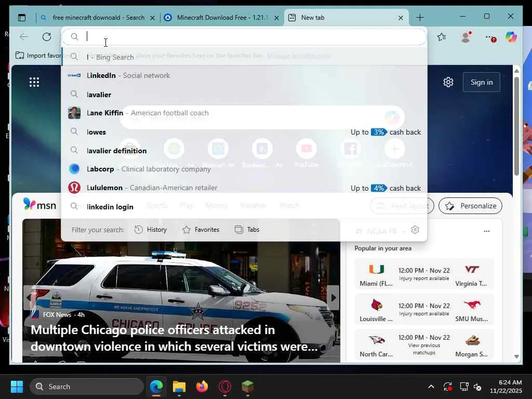The image size is (532, 399).
Task: Add a new tab with plus icon
Action: point(420,18)
